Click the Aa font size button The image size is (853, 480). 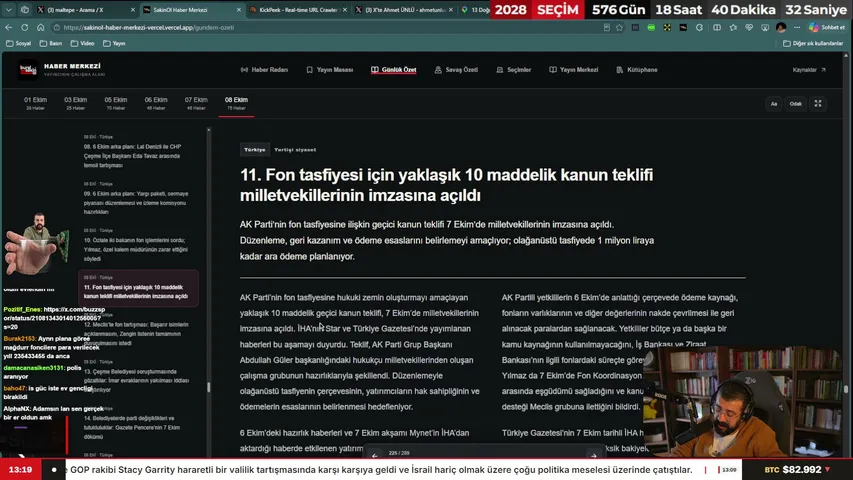coord(774,103)
